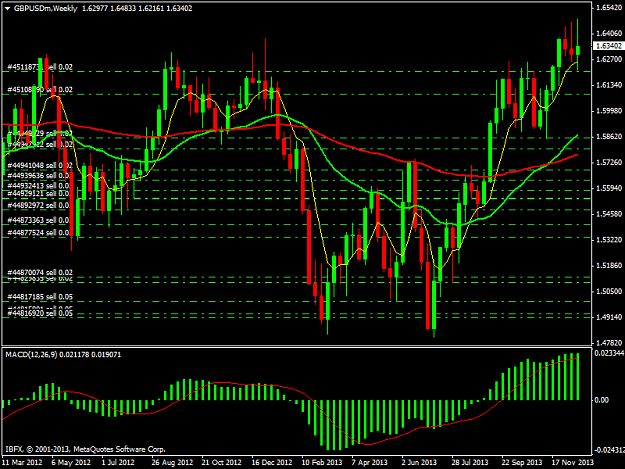Click the 1.54580 price scale value

[x=608, y=214]
